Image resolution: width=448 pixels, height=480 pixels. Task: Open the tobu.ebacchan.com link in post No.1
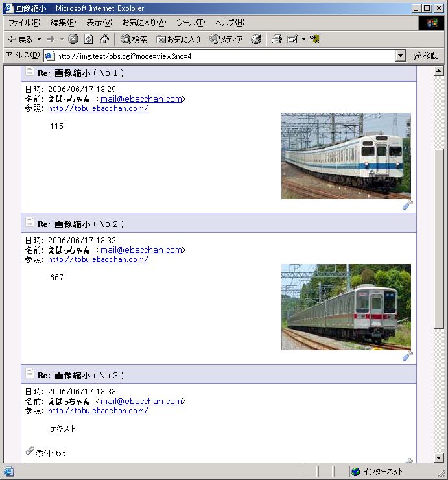(99, 108)
